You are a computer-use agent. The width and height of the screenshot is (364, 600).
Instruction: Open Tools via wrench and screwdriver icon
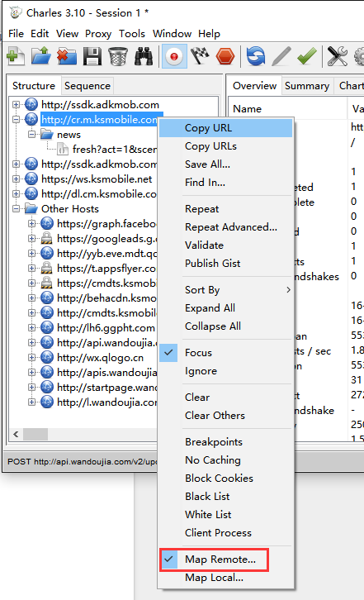click(x=338, y=57)
